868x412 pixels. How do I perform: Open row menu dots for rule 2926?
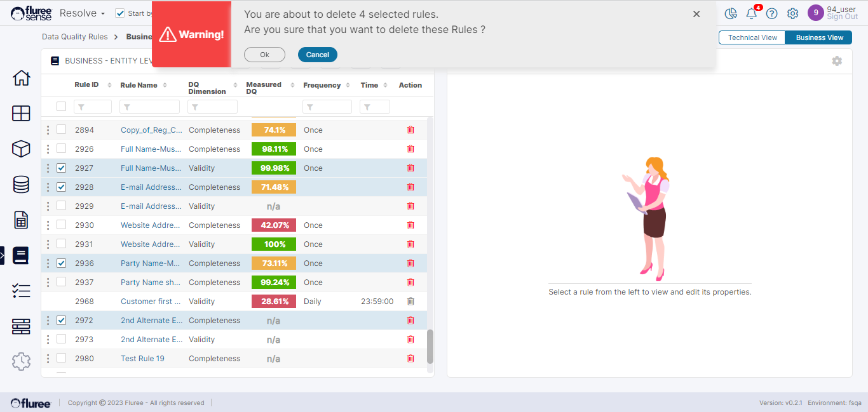click(x=48, y=149)
